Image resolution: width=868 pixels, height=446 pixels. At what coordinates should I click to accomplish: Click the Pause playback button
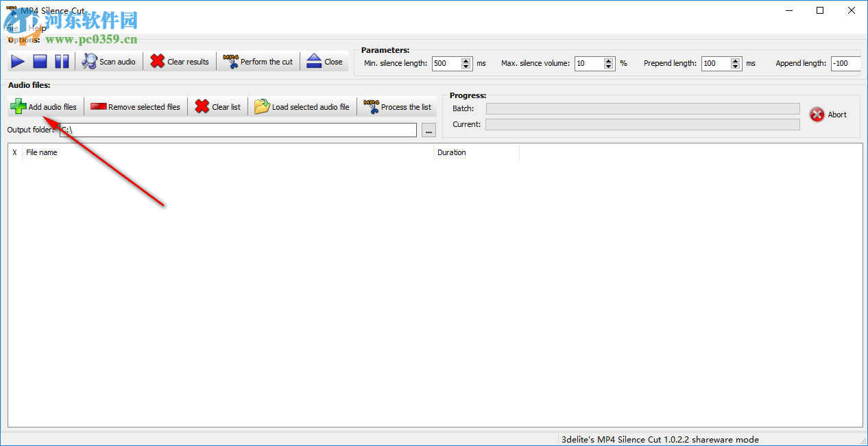[x=62, y=62]
